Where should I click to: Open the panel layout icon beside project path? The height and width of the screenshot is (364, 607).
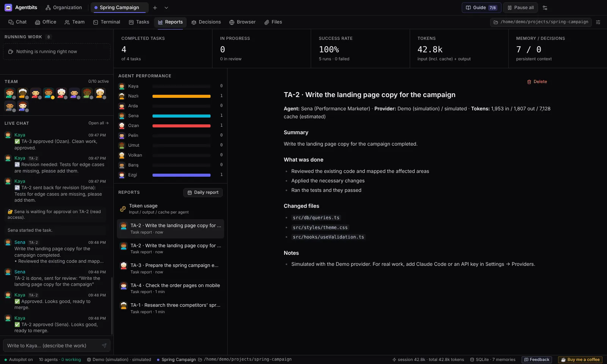click(x=598, y=22)
